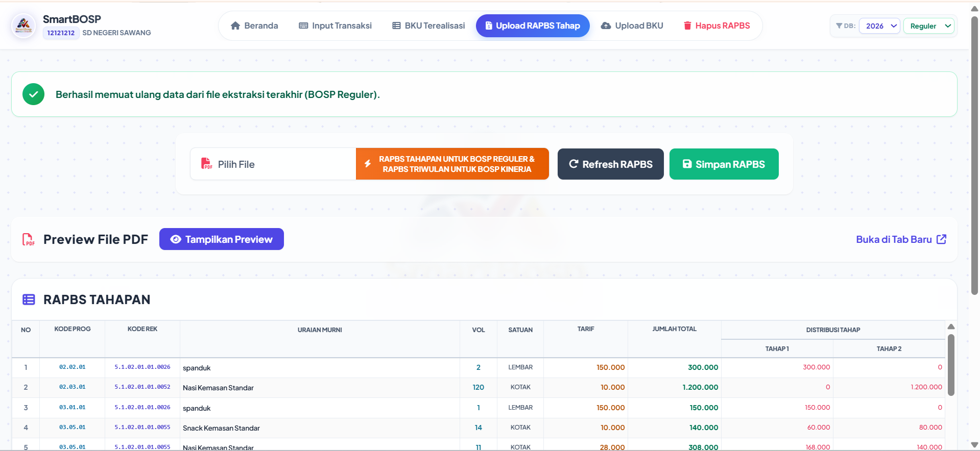Click the volume value 120
Screen dimensions: 980x451
(478, 387)
